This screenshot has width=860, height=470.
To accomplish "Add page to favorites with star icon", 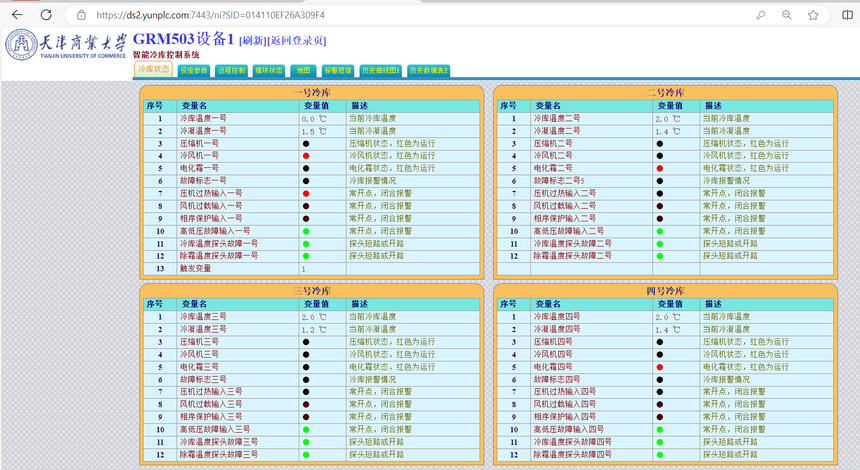I will (813, 15).
